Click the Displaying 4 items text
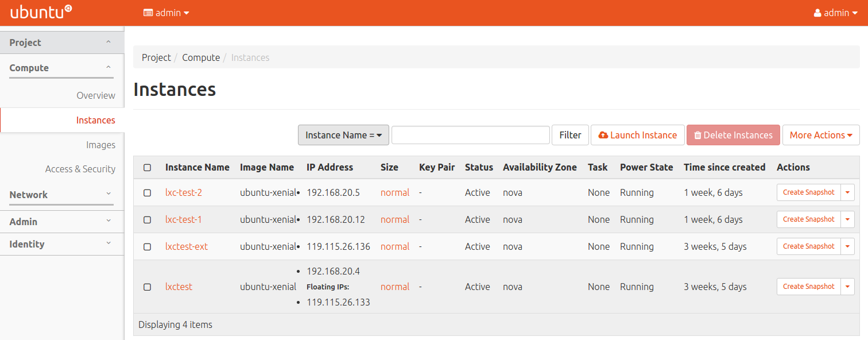Image resolution: width=868 pixels, height=340 pixels. (x=175, y=324)
